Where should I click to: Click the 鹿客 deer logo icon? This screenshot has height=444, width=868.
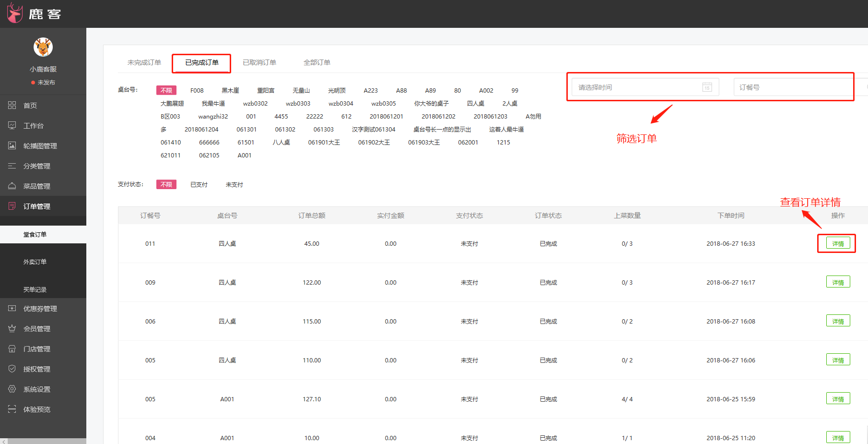click(14, 13)
